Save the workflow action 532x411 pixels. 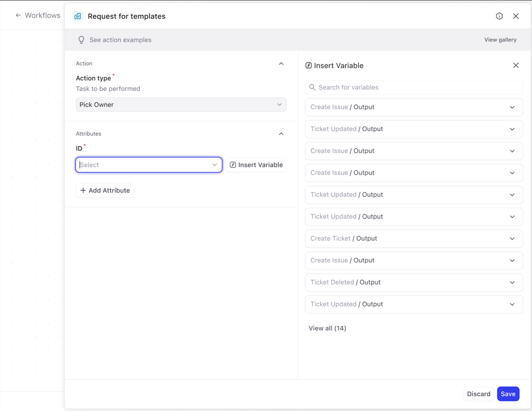point(508,394)
